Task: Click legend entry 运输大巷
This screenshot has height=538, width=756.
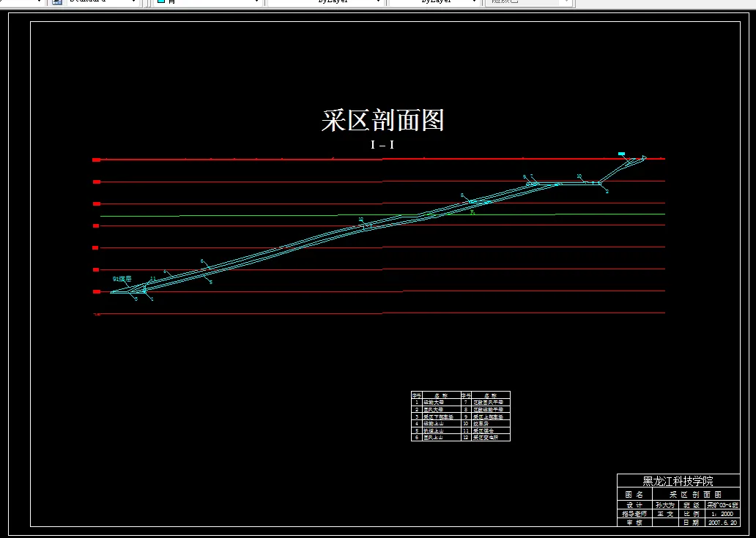Action: (x=434, y=402)
